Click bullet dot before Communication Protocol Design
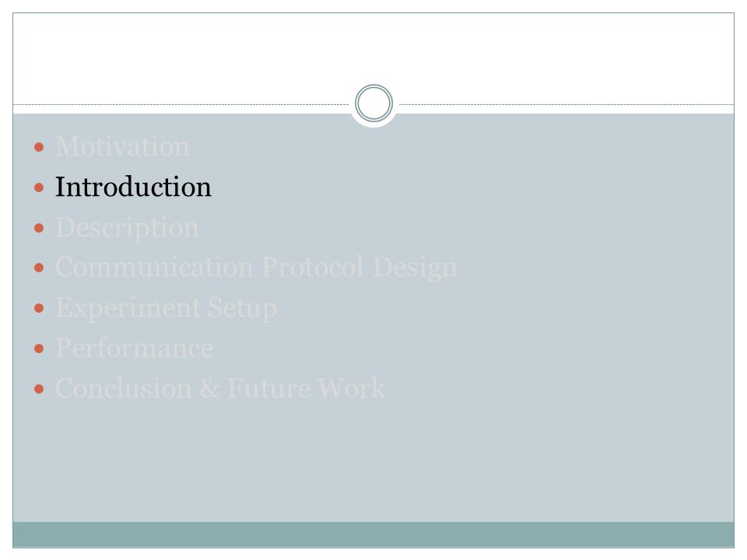The height and width of the screenshot is (560, 747). [39, 268]
